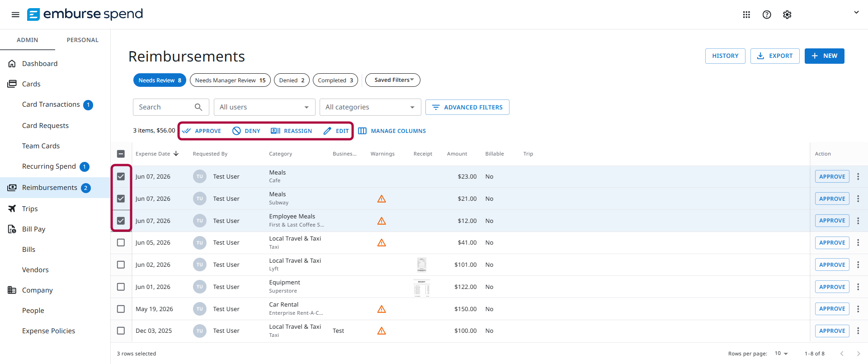Viewport: 868px width, 364px height.
Task: Filter by Needs Manager Review
Action: (230, 80)
